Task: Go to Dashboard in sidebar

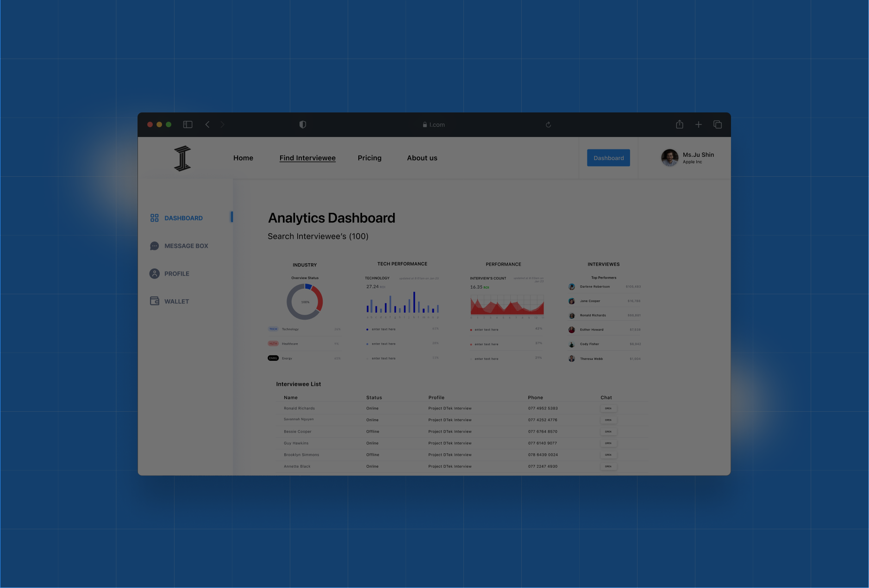Action: point(183,218)
